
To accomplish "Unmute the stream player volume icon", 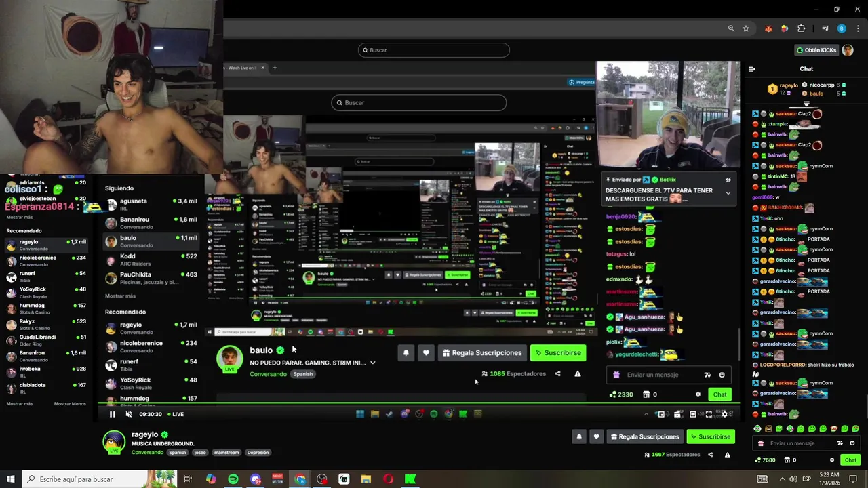I will pos(129,414).
